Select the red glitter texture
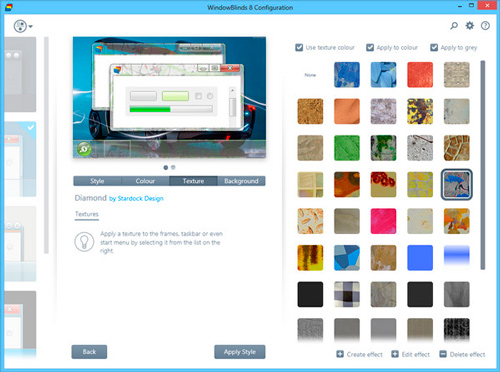The height and width of the screenshot is (372, 500). coord(420,75)
